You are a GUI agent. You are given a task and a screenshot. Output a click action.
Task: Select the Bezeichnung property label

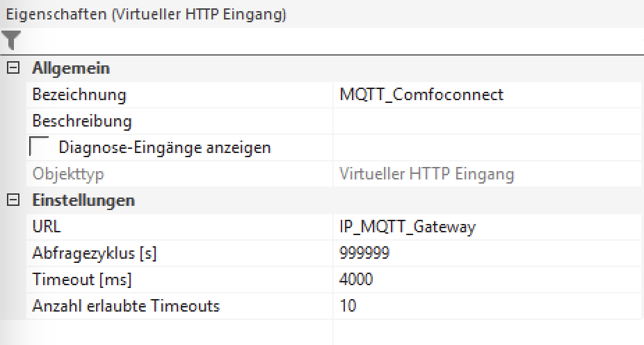click(79, 95)
